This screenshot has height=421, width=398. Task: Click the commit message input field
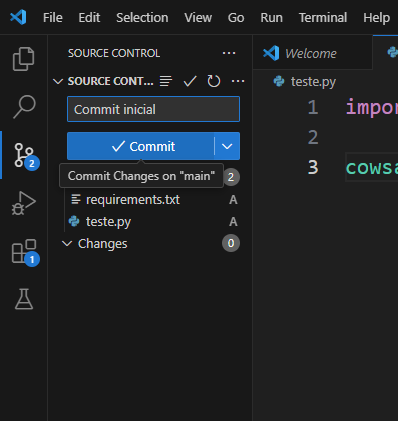(x=153, y=109)
